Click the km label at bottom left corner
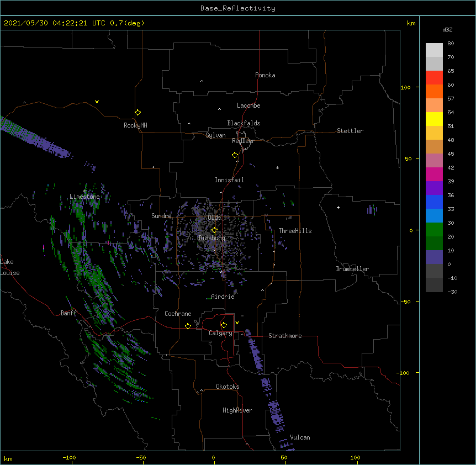Viewport: 476px width, 465px height. pos(8,458)
